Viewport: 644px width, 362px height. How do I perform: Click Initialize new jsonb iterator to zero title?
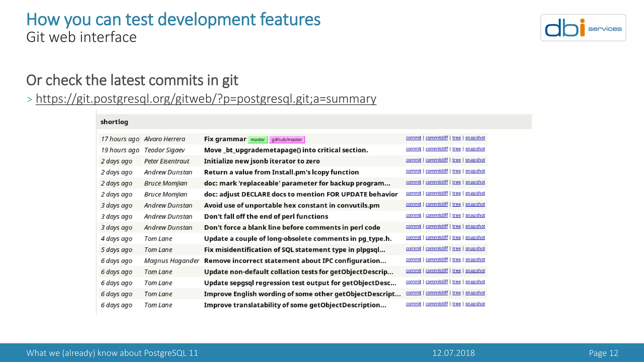click(262, 161)
